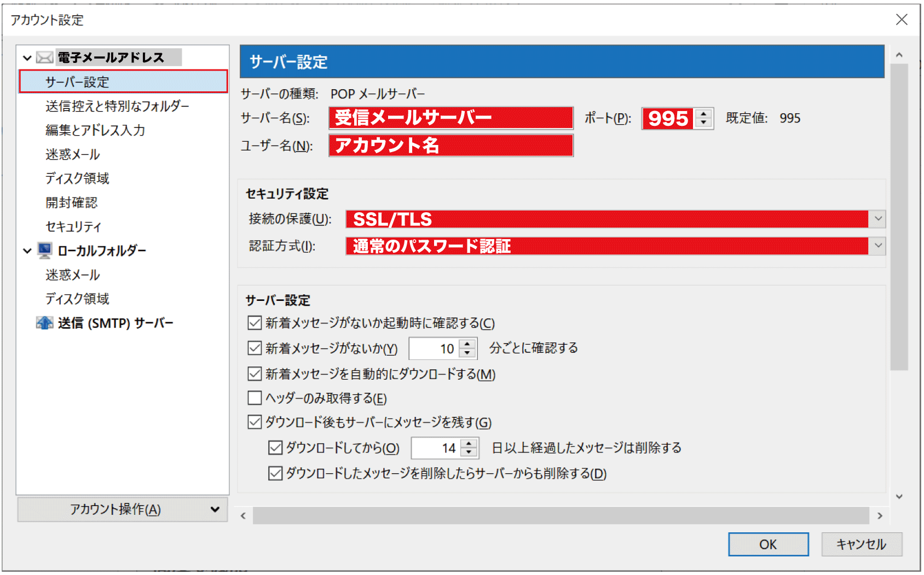Viewport: 924px width, 575px height.
Task: Increase the 14 days deletion value
Action: click(x=469, y=444)
